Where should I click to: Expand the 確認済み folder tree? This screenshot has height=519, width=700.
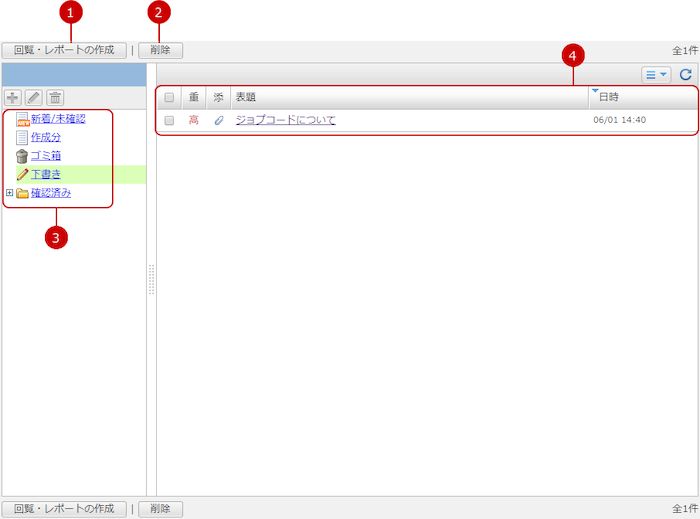(x=9, y=193)
